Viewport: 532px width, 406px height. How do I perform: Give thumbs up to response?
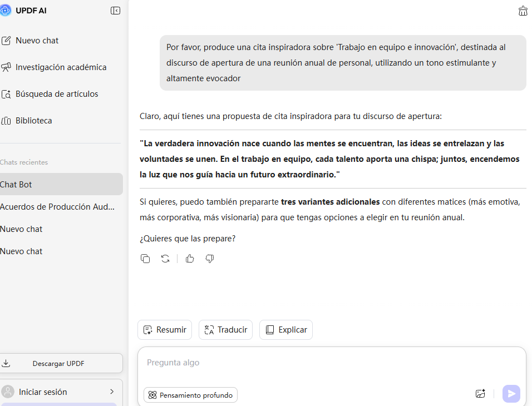(x=190, y=259)
